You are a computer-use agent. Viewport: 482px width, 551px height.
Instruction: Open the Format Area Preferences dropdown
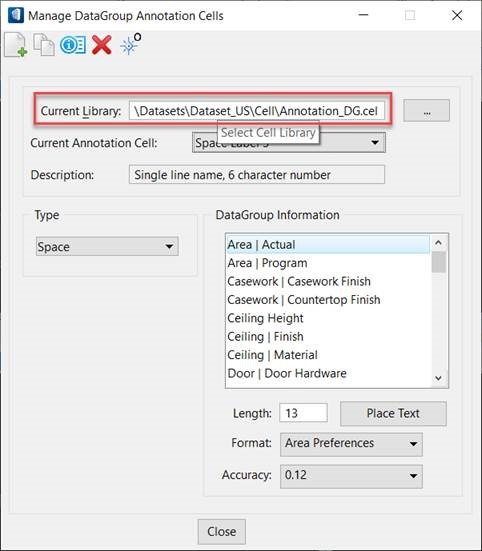(x=351, y=444)
